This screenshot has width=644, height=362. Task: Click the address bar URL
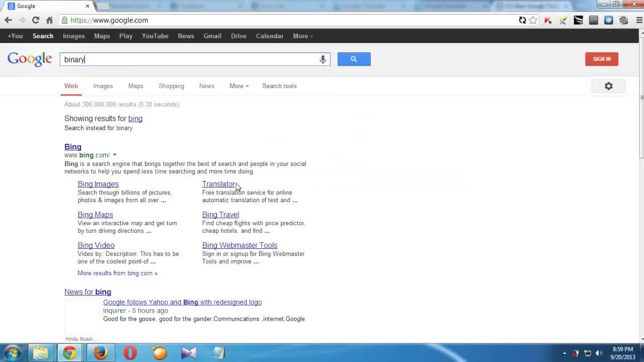click(x=109, y=20)
